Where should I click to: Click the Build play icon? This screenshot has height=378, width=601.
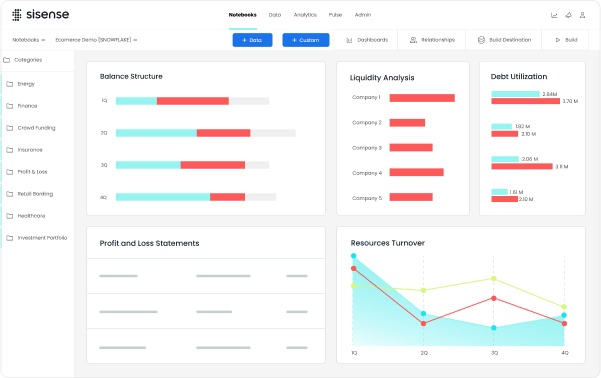click(558, 40)
